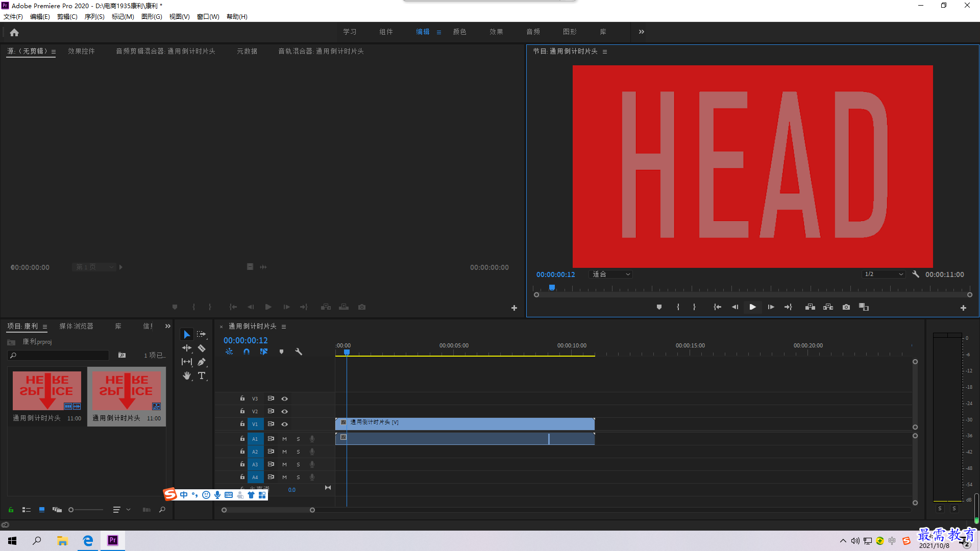Switch to 颜色 workspace
The image size is (980, 551).
coord(460,32)
